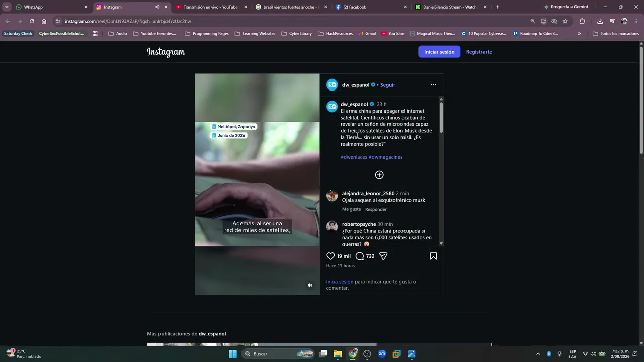
Task: Open the CyberLibrary bookmark folder
Action: (x=296, y=34)
